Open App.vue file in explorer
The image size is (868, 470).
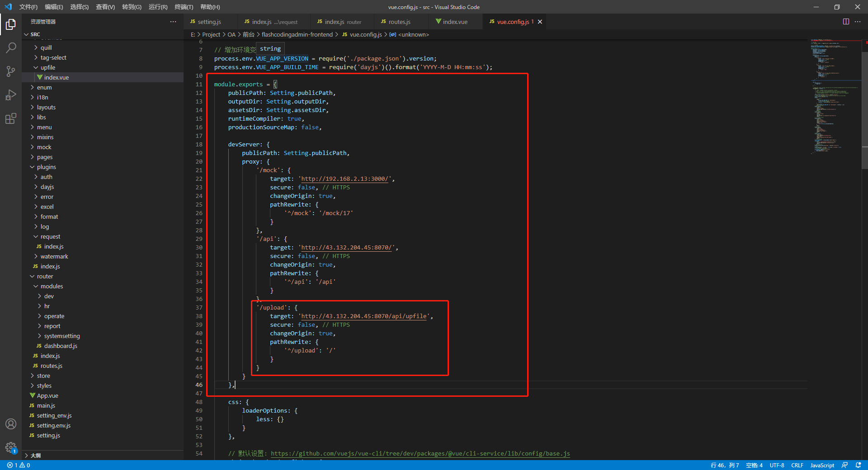(103, 395)
